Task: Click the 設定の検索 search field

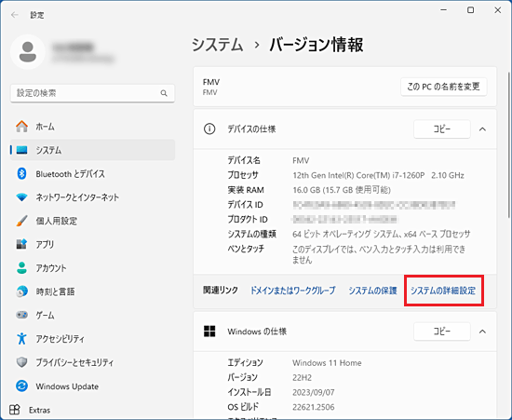Action: (x=92, y=93)
